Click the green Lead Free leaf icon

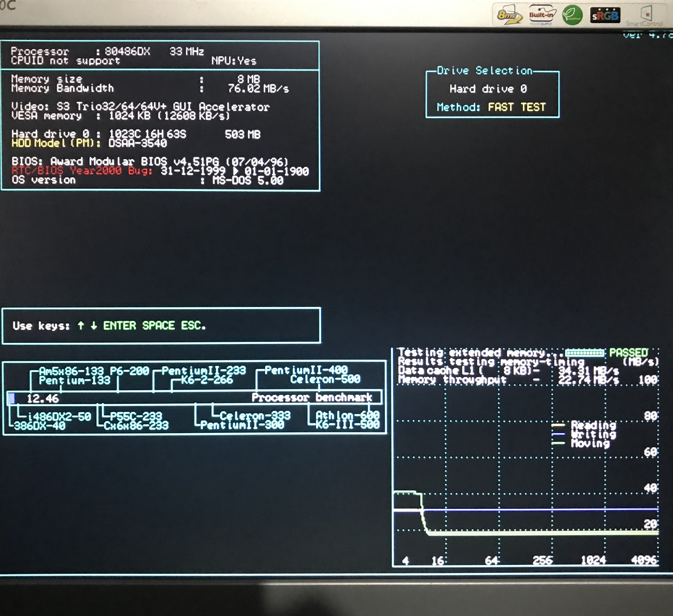(572, 15)
